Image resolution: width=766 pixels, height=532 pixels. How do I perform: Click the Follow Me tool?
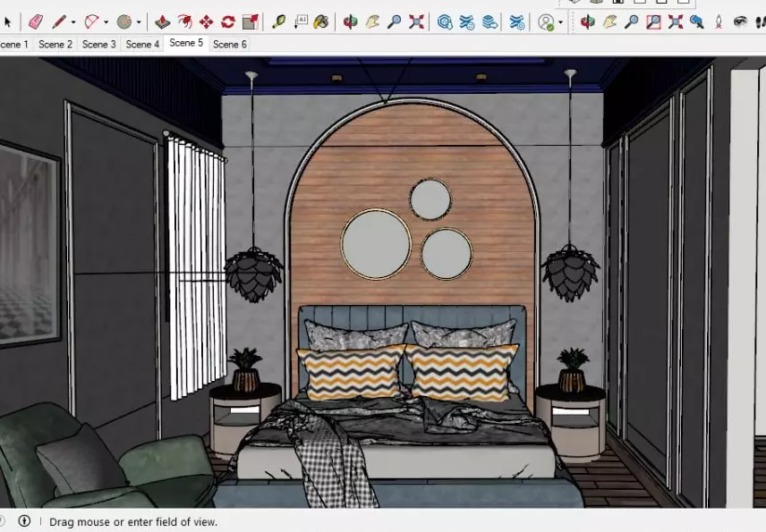(184, 21)
